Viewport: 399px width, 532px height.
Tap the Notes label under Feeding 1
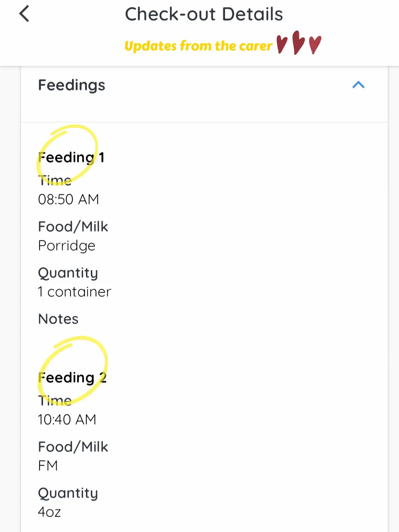pyautogui.click(x=58, y=319)
